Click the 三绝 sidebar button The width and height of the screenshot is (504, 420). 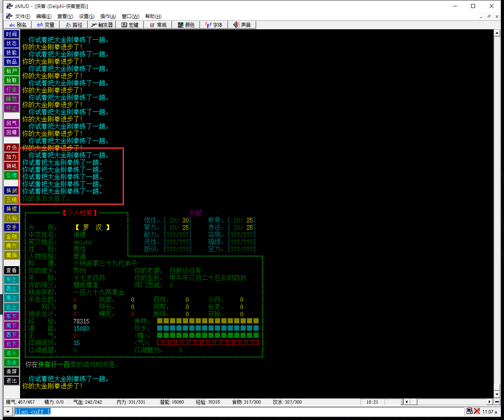[12, 200]
